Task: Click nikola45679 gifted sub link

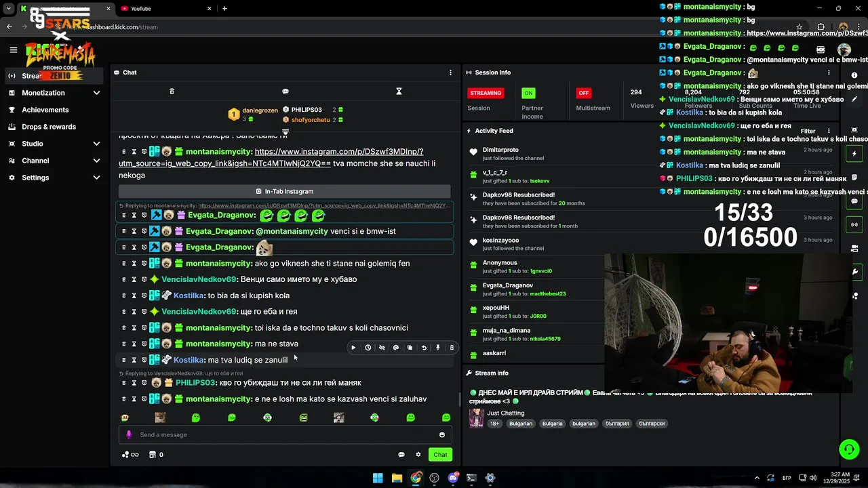Action: point(545,339)
